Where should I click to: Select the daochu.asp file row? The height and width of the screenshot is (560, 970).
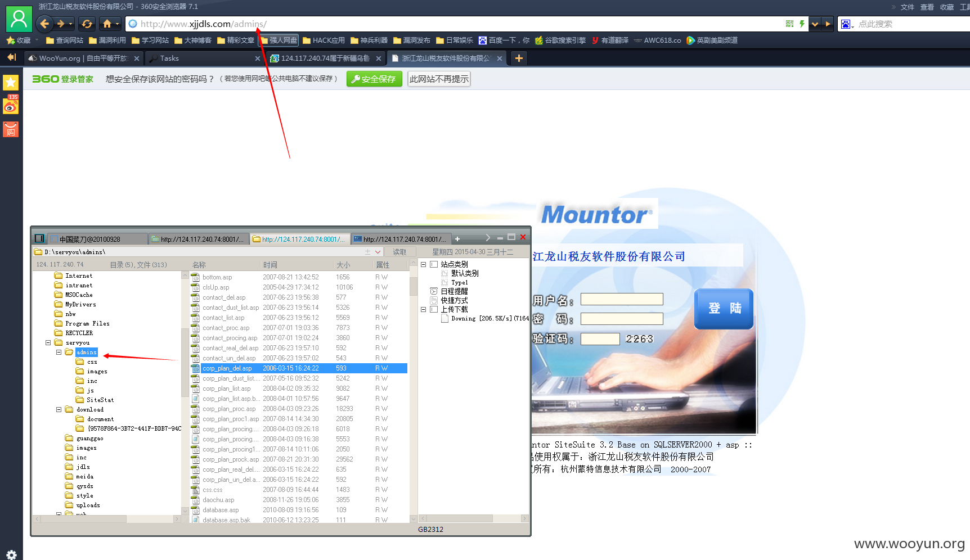coord(299,500)
